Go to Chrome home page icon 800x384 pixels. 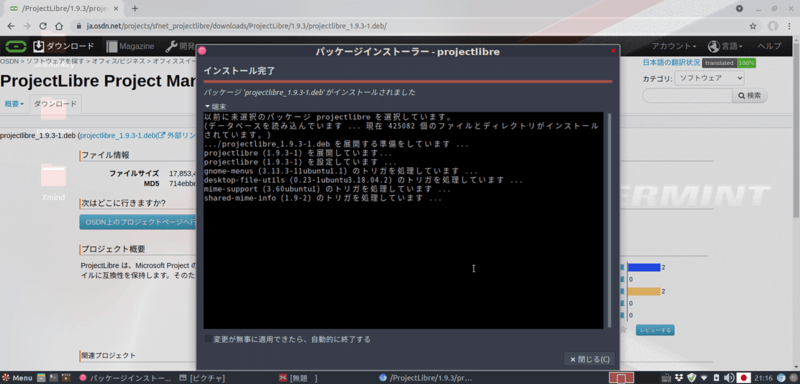click(x=59, y=26)
